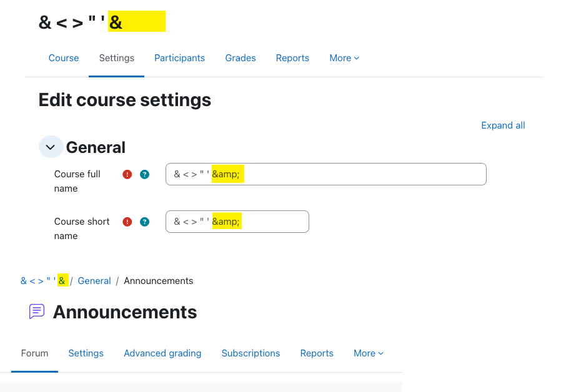Image resolution: width=576 pixels, height=392 pixels.
Task: Click the Announcements forum icon
Action: [x=37, y=311]
